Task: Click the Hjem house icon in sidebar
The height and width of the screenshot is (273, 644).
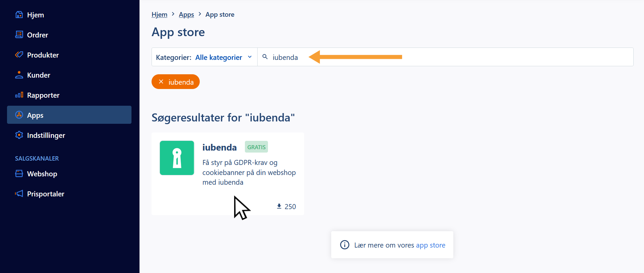Action: pos(19,15)
